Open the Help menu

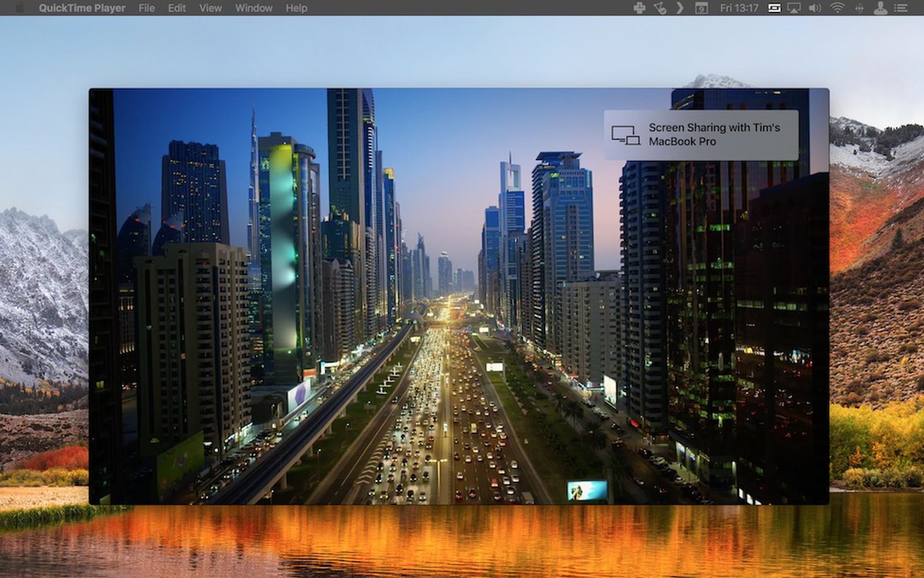click(296, 8)
